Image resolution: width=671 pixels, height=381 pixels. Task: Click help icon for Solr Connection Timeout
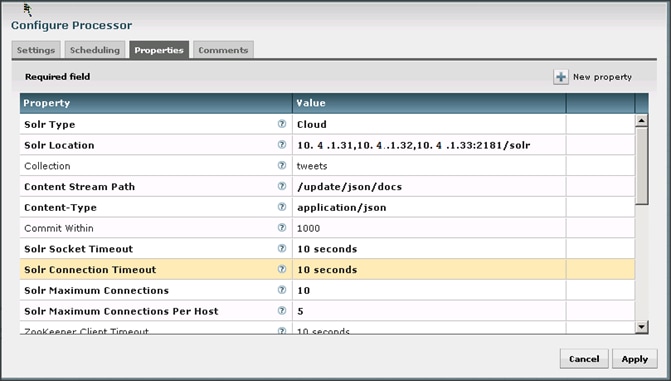coord(282,269)
